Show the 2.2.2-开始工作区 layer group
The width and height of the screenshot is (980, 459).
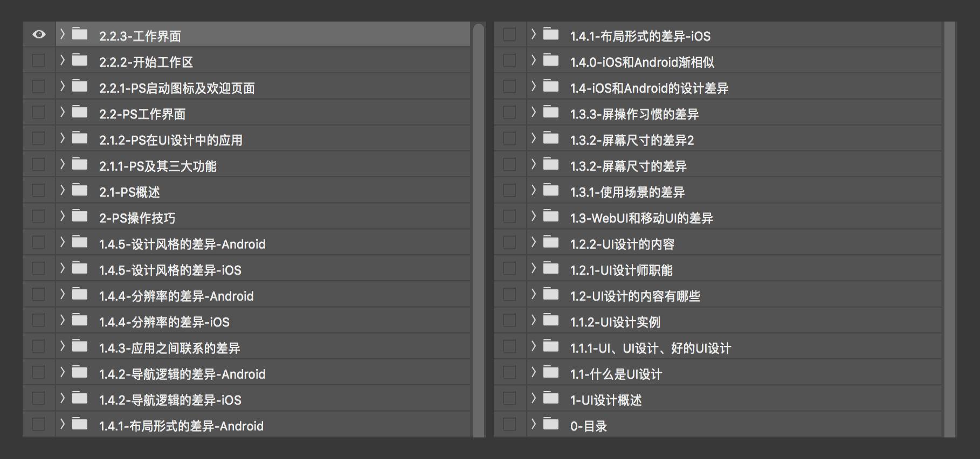38,60
